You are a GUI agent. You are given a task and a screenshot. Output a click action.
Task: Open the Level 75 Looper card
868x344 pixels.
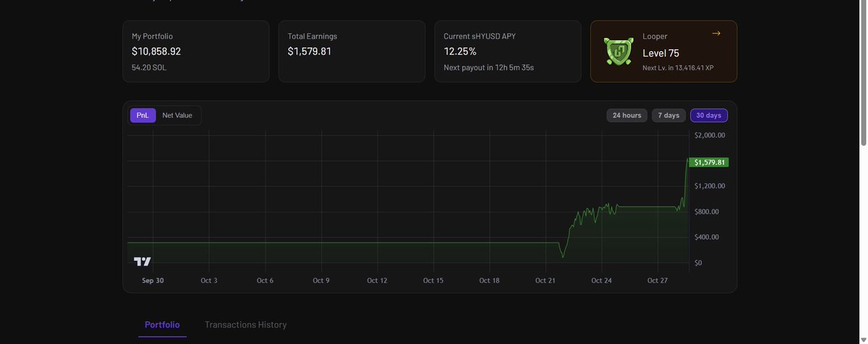663,51
